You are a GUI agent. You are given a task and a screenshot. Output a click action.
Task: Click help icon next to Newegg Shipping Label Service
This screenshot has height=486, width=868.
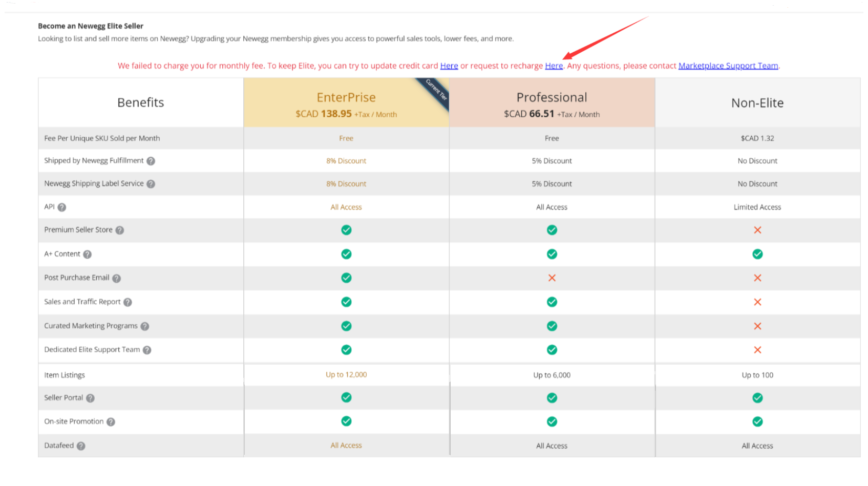[x=151, y=184]
